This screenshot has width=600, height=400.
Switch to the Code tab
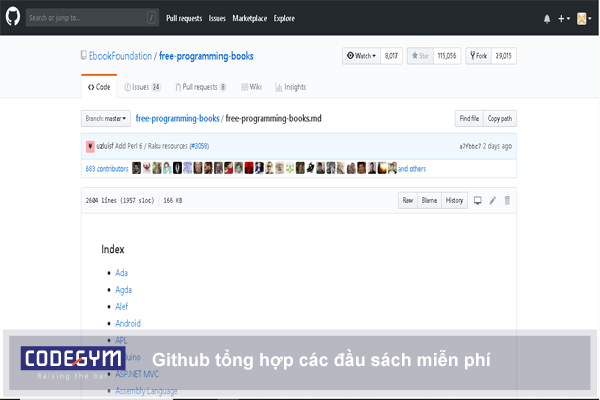click(99, 87)
